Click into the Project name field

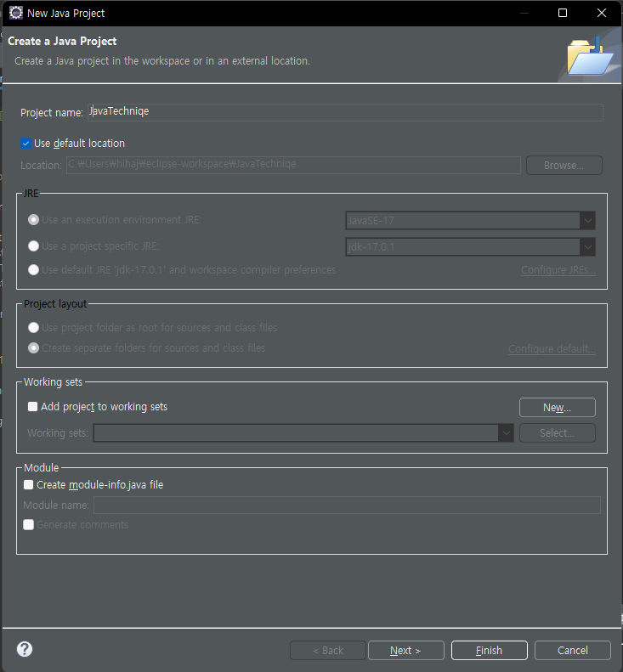coord(345,112)
